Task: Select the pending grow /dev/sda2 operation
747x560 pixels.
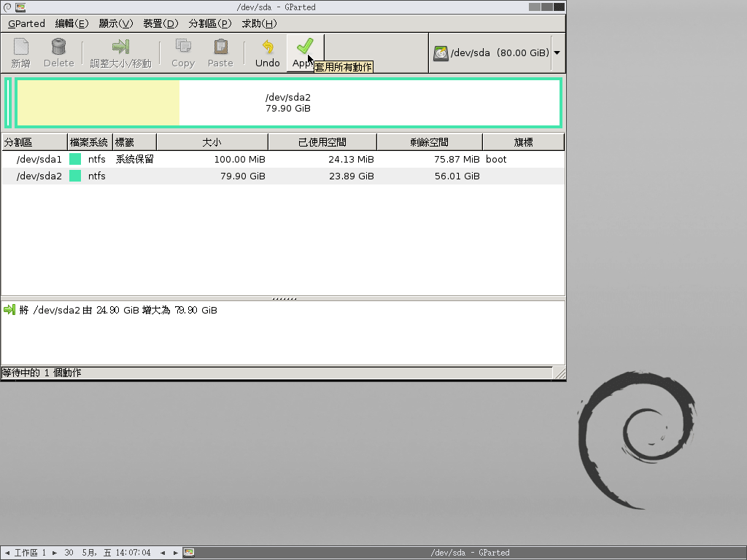Action: 117,310
